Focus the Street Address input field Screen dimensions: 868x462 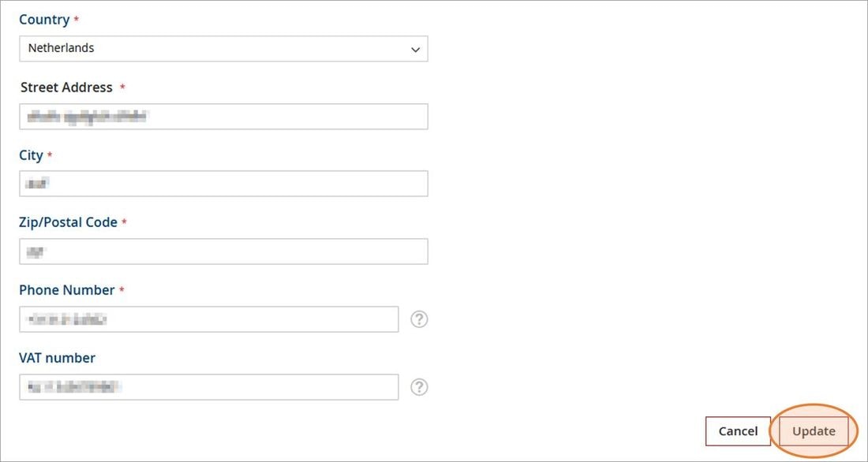point(223,116)
